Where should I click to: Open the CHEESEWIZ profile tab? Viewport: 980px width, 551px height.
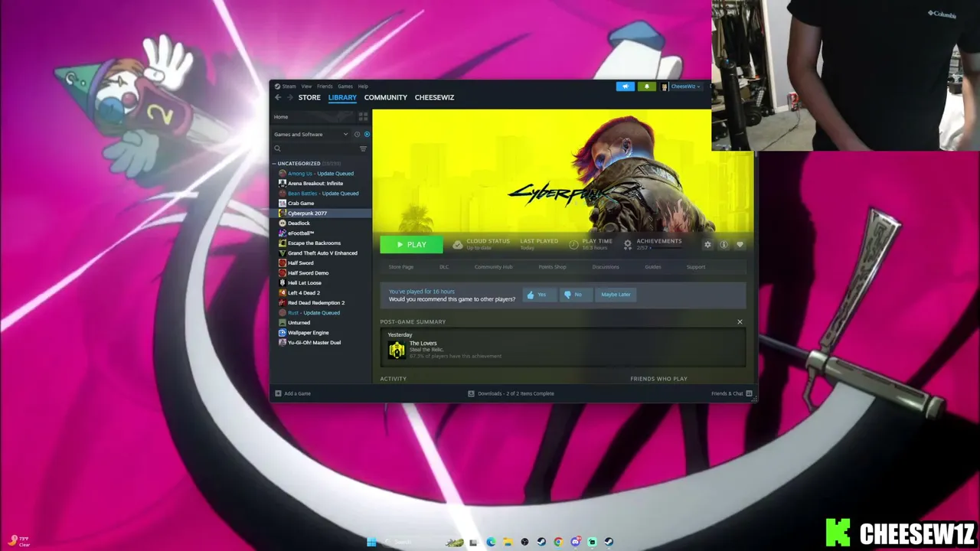[434, 97]
